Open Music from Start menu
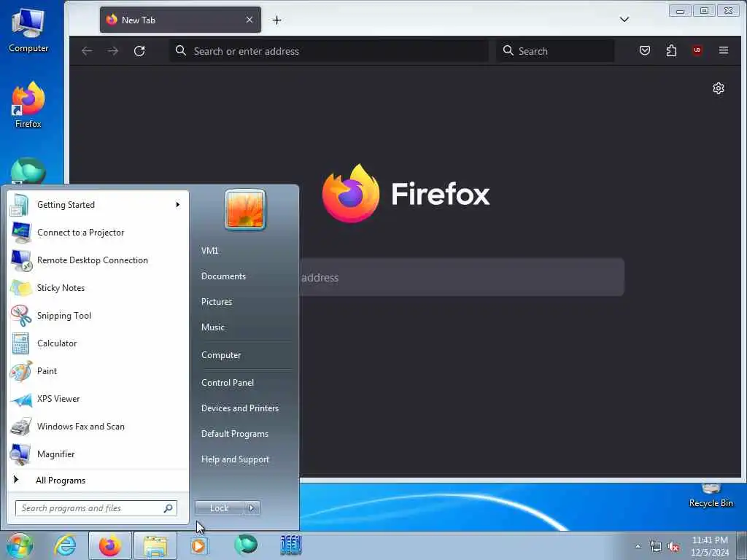 [213, 327]
